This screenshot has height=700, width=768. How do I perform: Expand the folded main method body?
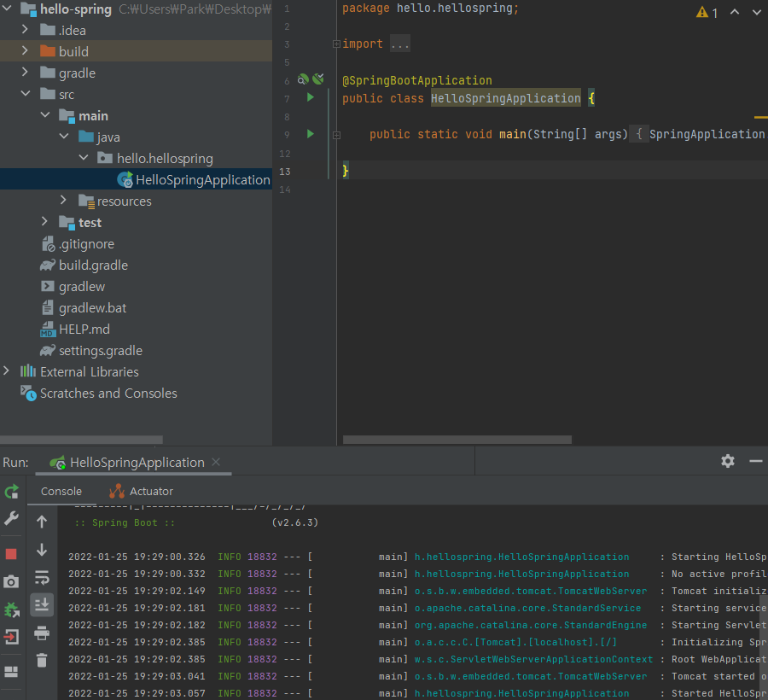coord(336,135)
